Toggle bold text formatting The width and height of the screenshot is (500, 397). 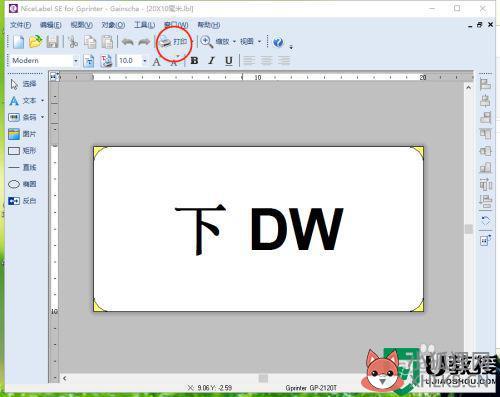(194, 61)
